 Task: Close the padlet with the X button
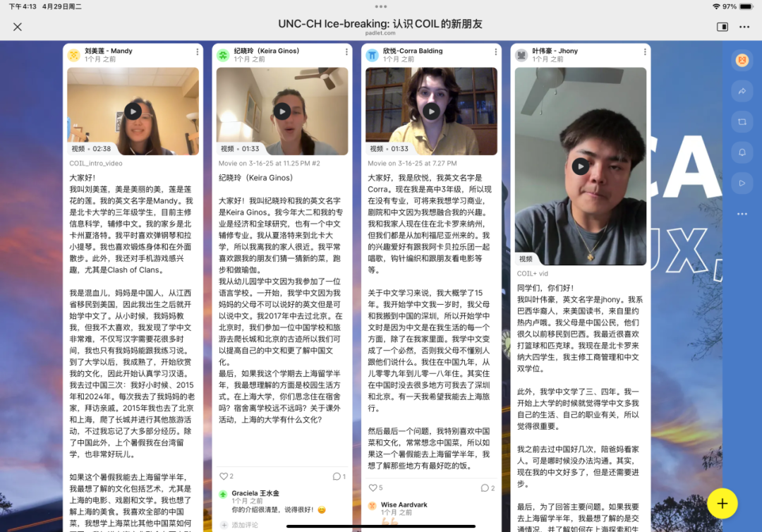coord(18,27)
